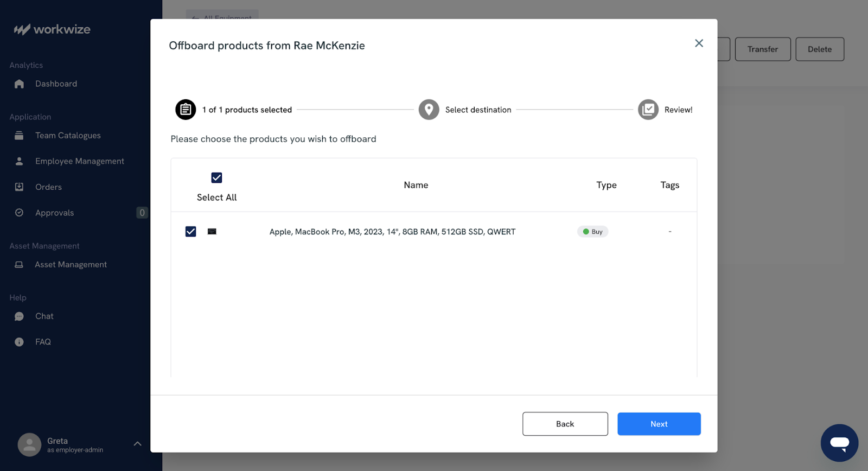Open the support chat bubble widget
This screenshot has height=471, width=868.
coord(839,443)
